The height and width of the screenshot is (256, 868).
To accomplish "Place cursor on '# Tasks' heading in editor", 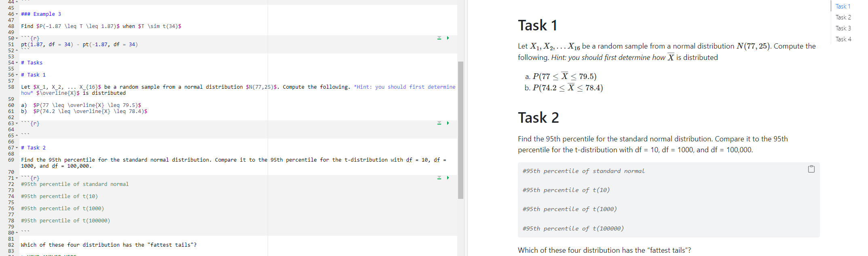I will [32, 63].
